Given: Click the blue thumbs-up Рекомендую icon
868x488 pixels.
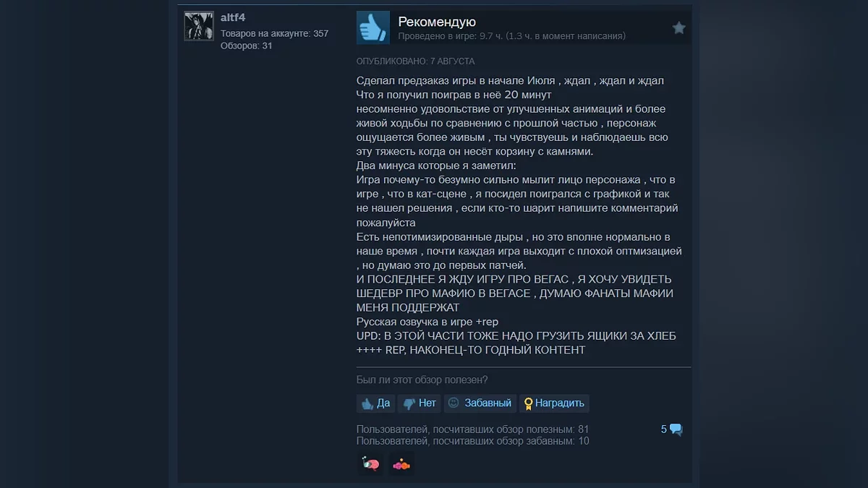Looking at the screenshot, I should [x=373, y=28].
